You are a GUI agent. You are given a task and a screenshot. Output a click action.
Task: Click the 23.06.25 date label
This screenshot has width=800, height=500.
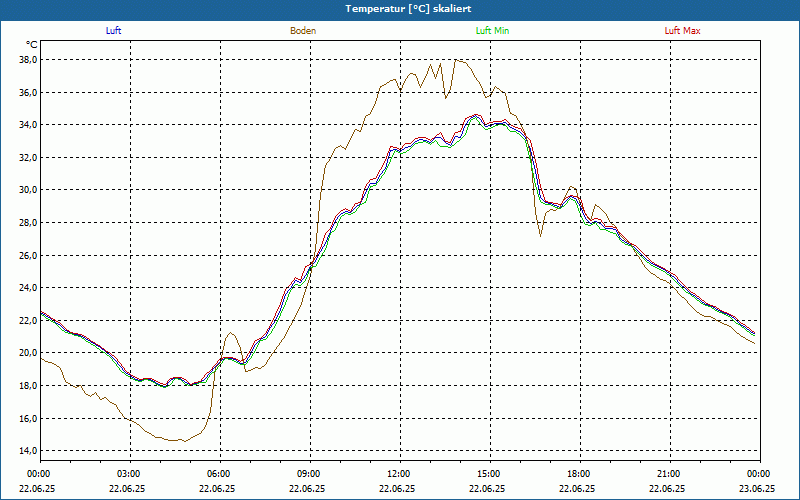click(757, 488)
